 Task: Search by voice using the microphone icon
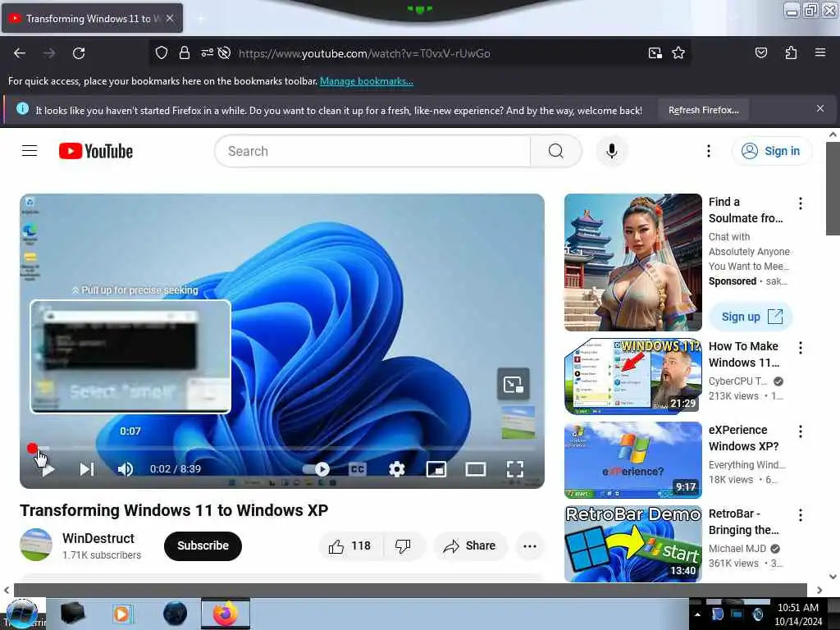pos(612,151)
